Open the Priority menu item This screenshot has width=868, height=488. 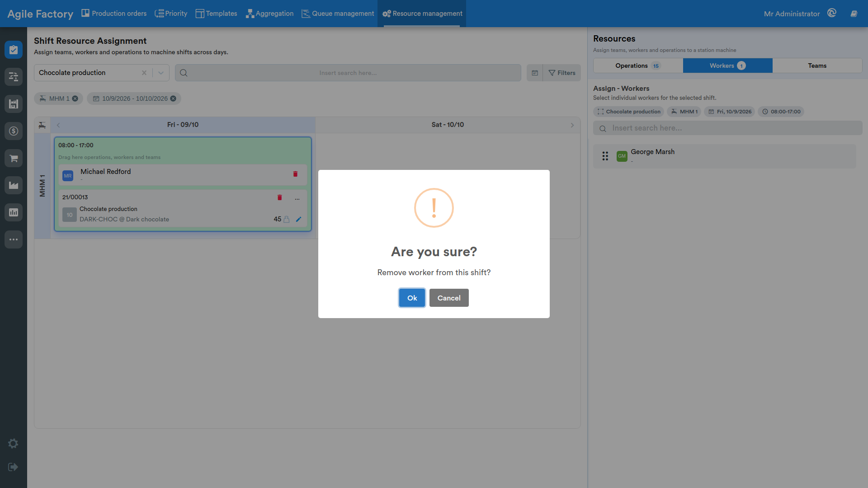(171, 14)
